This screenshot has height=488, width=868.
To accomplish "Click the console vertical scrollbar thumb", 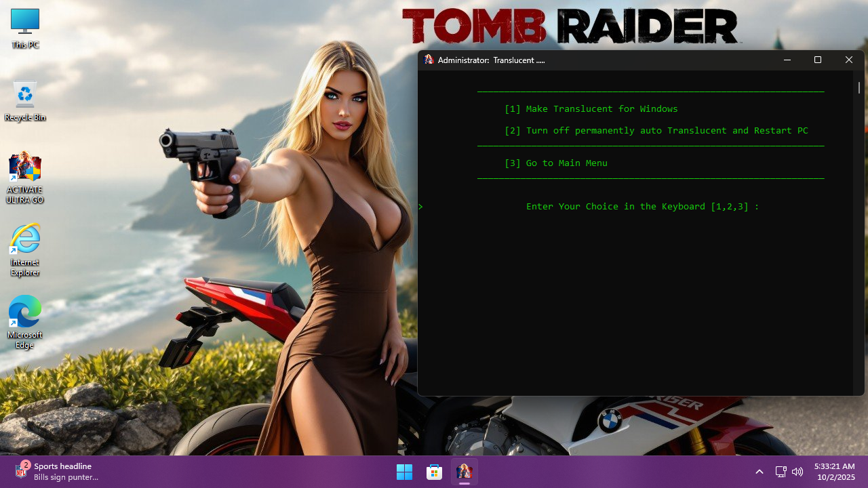I will (859, 88).
